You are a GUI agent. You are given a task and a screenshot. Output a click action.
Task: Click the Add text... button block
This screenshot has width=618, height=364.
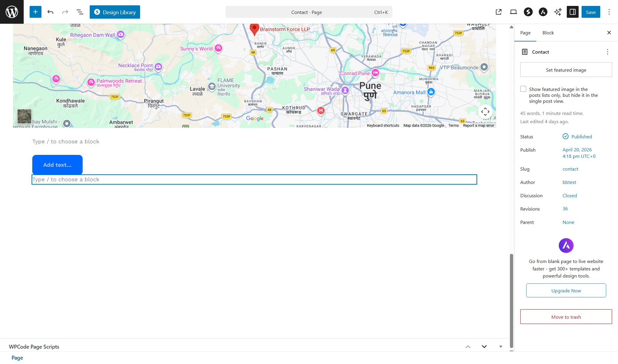(57, 165)
